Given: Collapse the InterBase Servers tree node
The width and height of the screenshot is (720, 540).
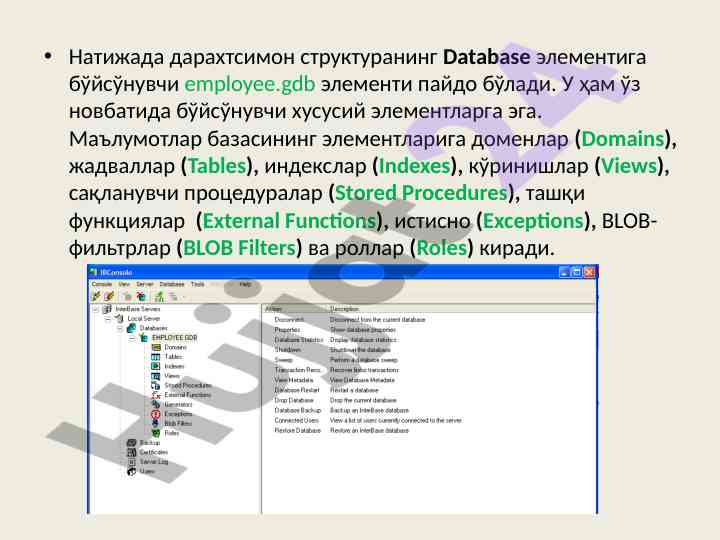Looking at the screenshot, I should tap(96, 309).
